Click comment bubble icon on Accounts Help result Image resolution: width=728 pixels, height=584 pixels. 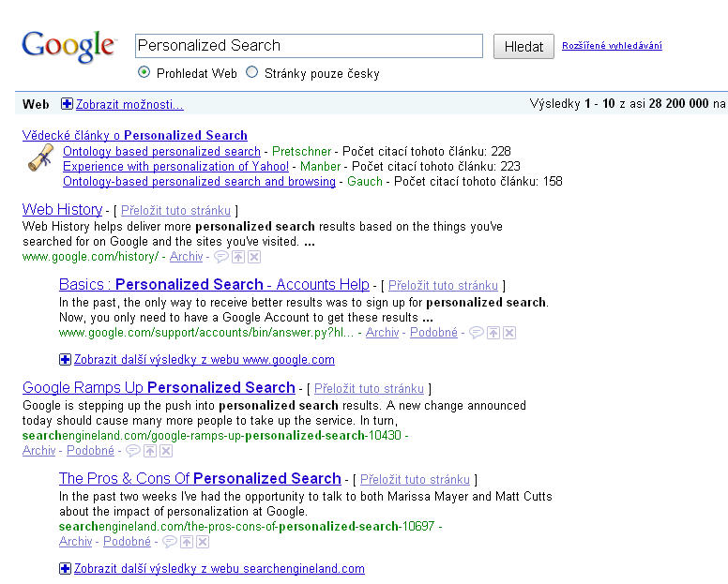477,333
